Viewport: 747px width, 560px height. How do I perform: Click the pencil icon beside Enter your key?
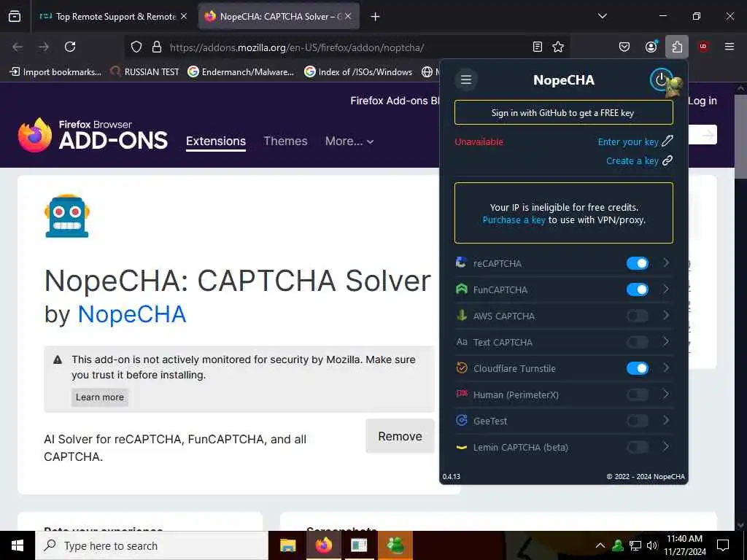(667, 141)
